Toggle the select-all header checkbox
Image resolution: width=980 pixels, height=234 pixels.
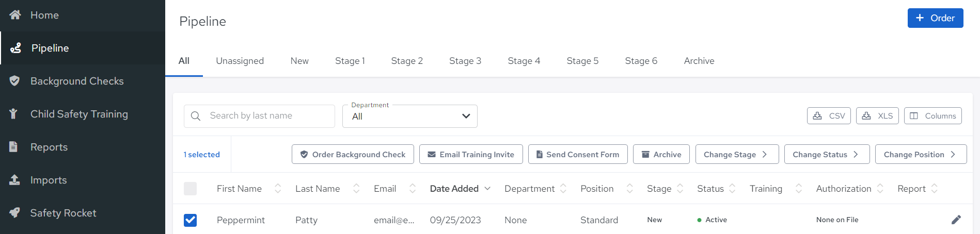tap(190, 189)
